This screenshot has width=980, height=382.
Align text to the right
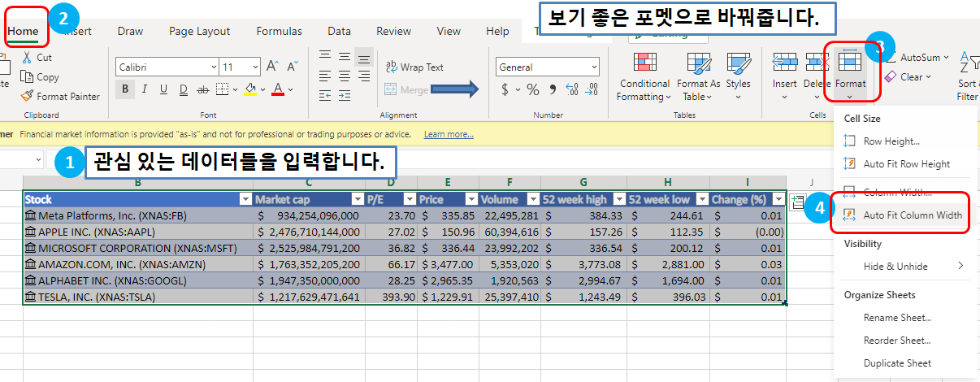(364, 75)
